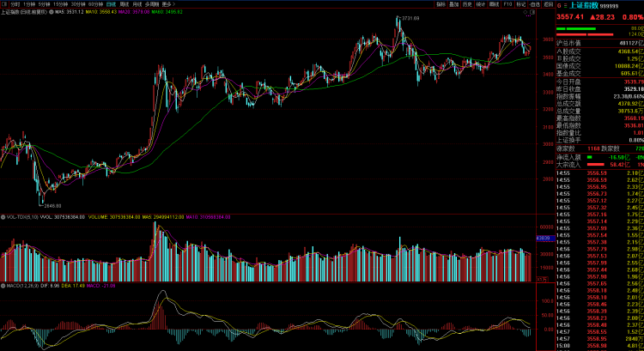Click the 叠加 overlay button

tap(453, 4)
